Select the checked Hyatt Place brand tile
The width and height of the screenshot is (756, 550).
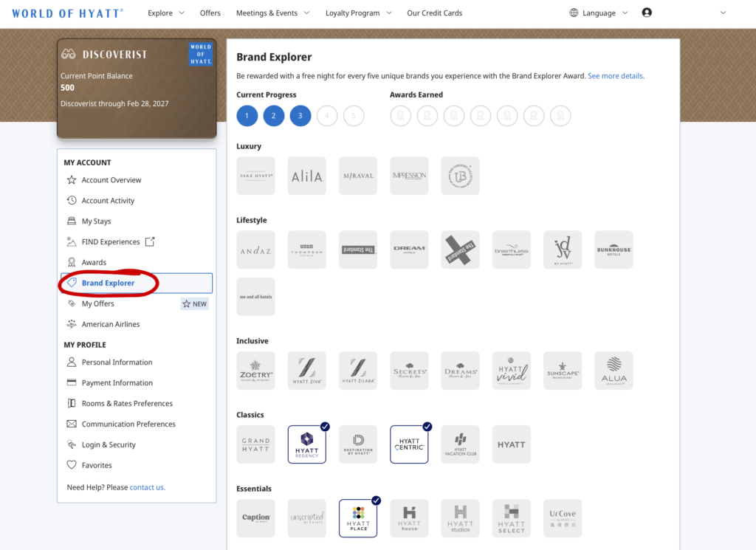point(358,518)
